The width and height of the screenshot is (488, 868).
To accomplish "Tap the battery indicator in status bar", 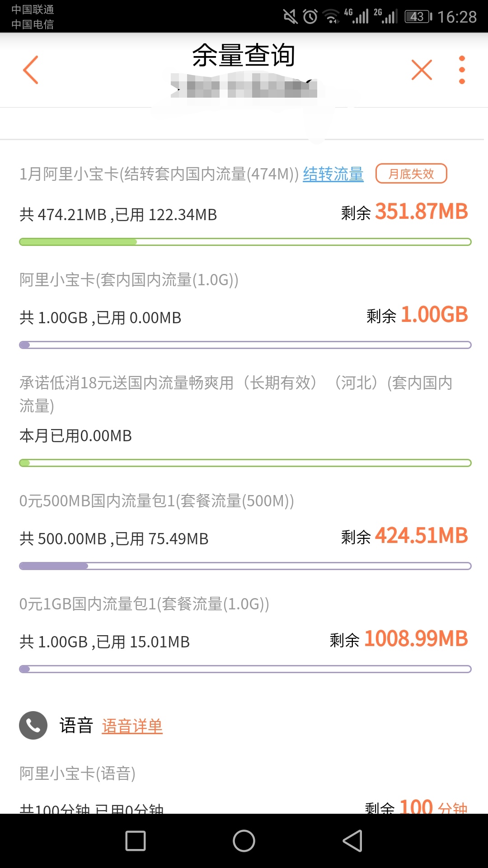I will point(418,17).
